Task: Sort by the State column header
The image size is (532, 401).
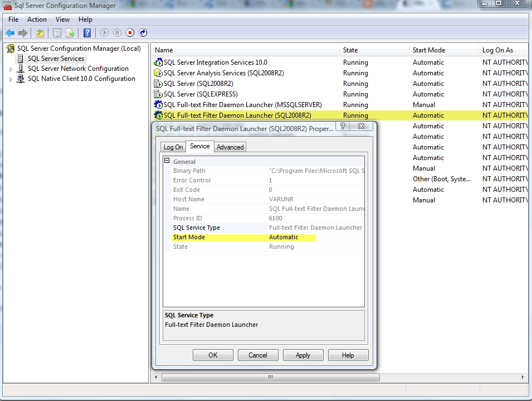Action: pos(374,50)
